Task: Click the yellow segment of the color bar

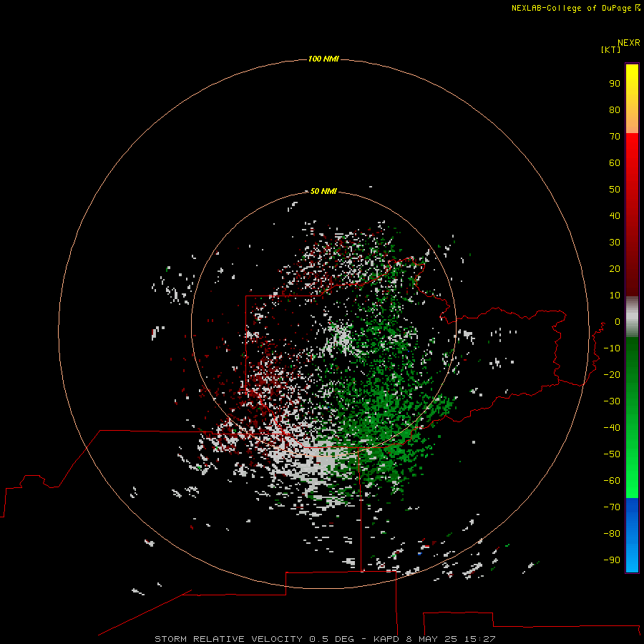Action: point(632,99)
